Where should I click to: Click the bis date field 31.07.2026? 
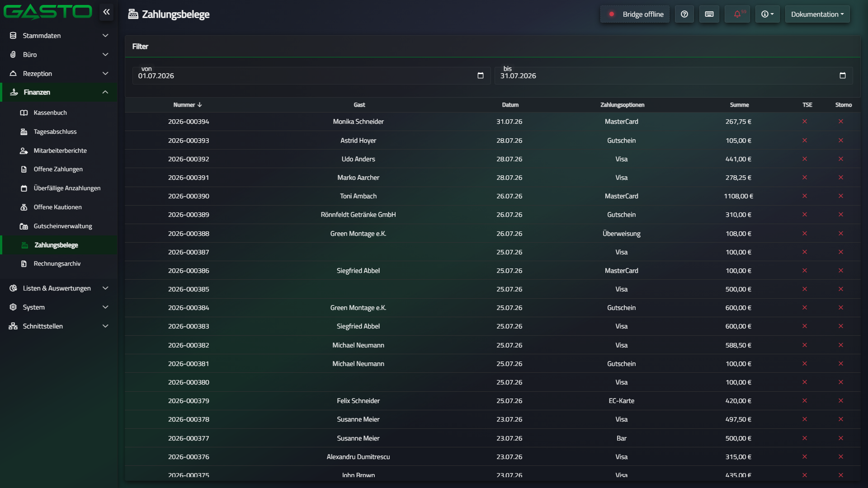[x=673, y=75]
